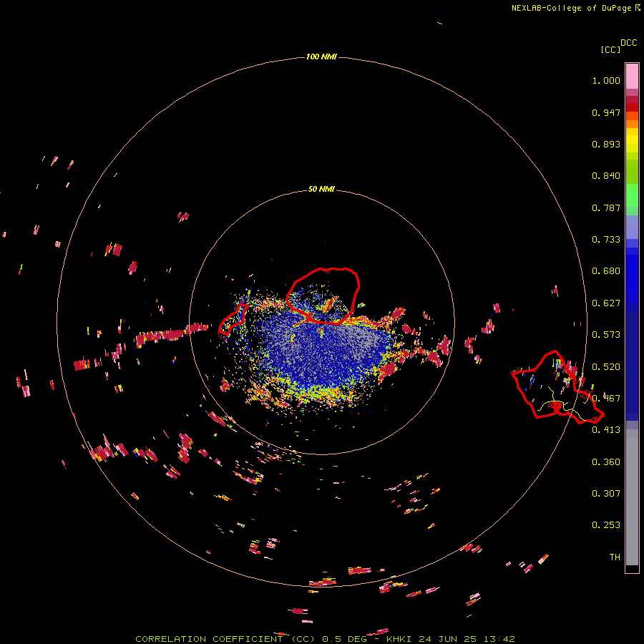Click the 100 NMI range ring label
This screenshot has width=644, height=644.
321,57
